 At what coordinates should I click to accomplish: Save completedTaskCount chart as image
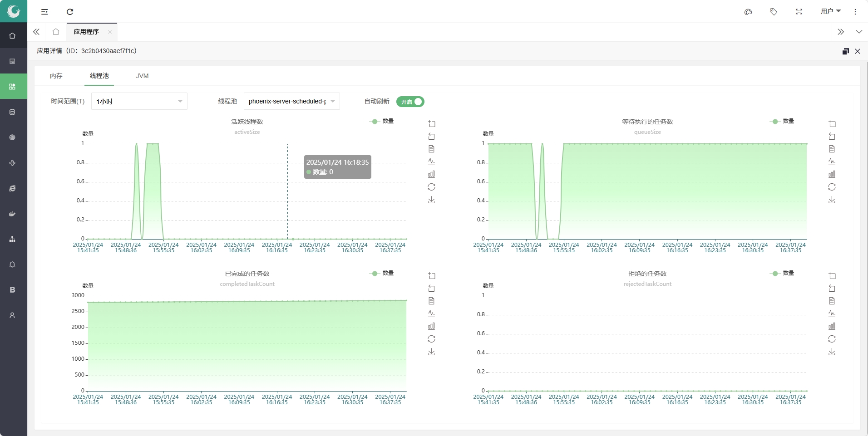pyautogui.click(x=432, y=352)
